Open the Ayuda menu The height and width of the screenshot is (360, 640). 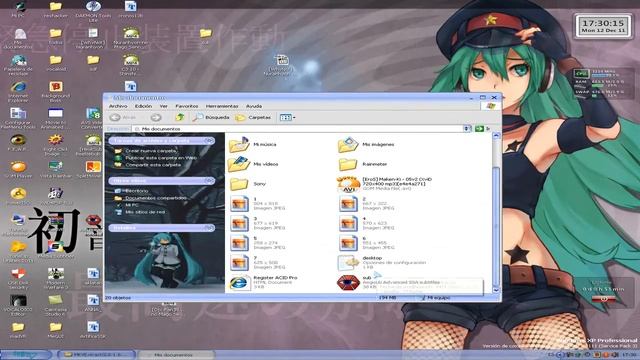click(x=253, y=106)
